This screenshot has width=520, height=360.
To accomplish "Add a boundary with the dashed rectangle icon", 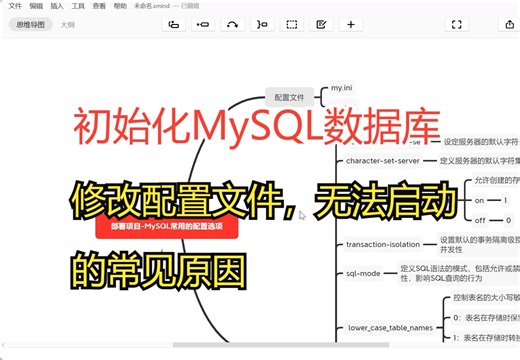I will point(292,25).
